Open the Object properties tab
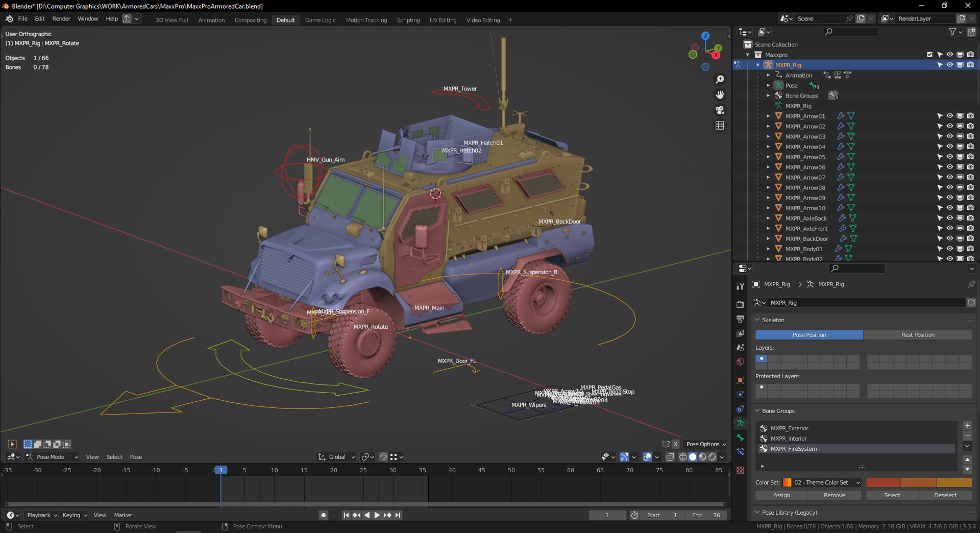 click(740, 380)
